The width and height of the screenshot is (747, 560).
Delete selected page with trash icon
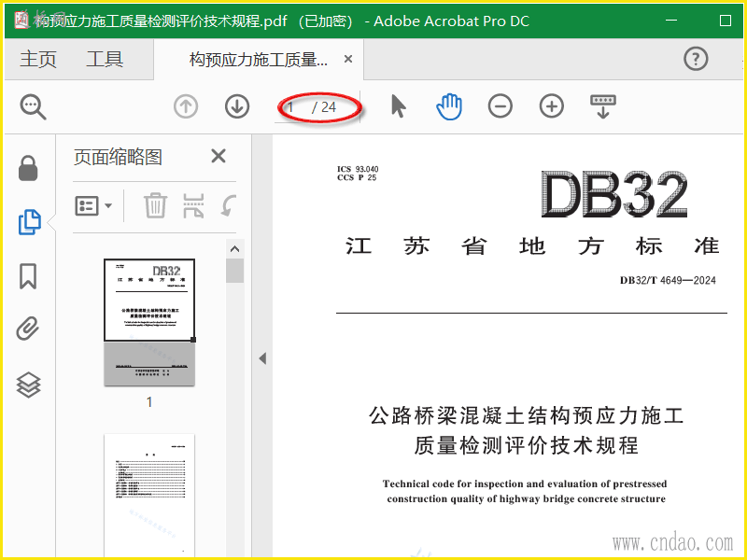tap(155, 205)
